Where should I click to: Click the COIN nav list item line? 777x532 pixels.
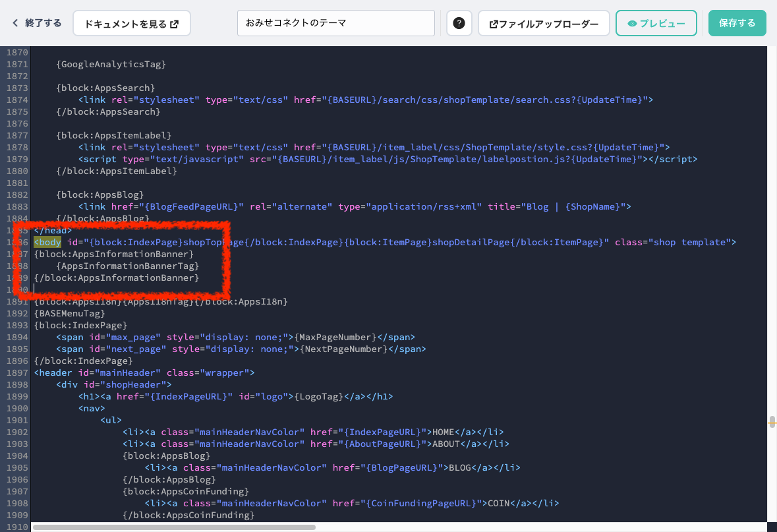(x=352, y=503)
